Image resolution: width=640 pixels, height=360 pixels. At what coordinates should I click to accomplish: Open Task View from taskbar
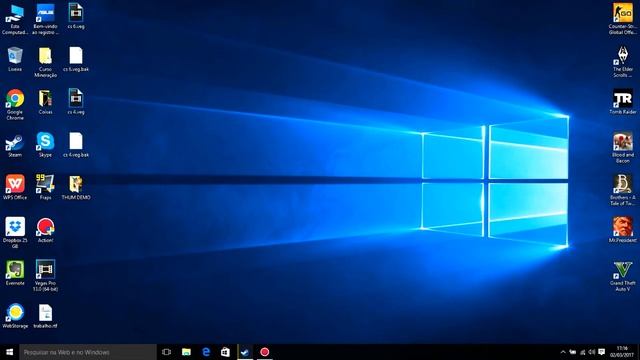(167, 352)
